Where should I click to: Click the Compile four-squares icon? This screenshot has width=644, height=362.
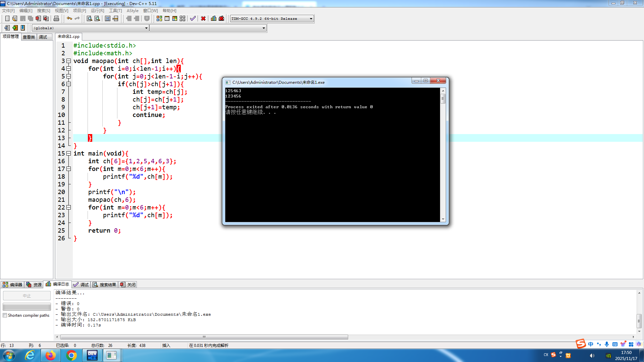click(x=159, y=18)
